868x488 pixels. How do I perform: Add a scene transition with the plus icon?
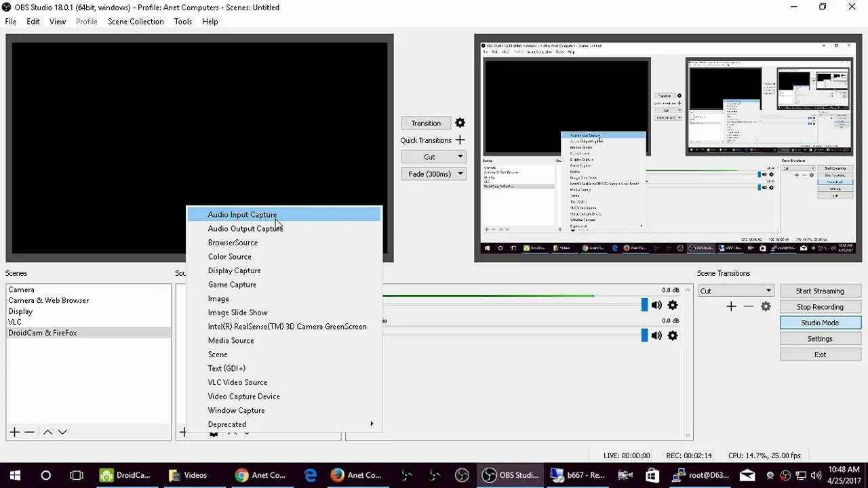[731, 306]
